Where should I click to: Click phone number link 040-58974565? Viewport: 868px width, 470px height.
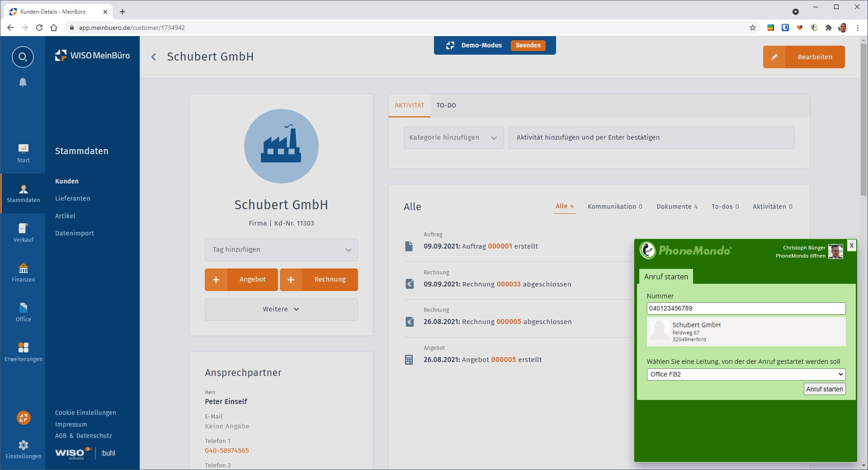tap(227, 451)
